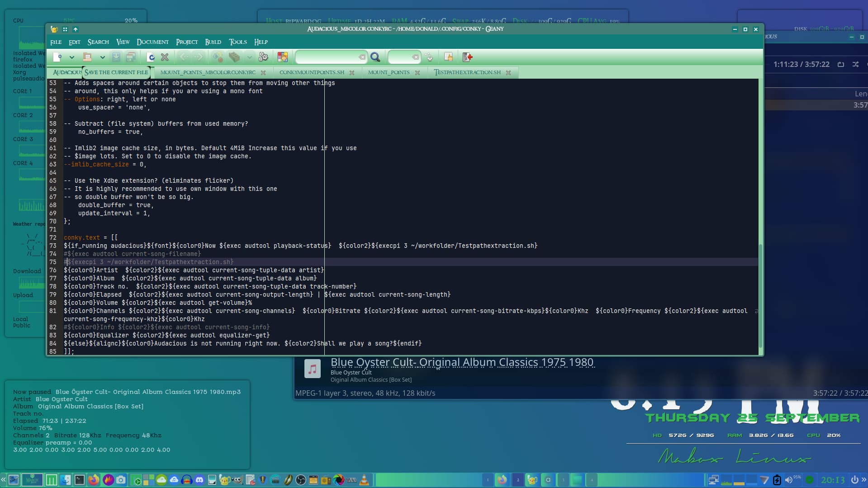The image size is (868, 488).
Task: Expand the taskbar's left double-chevron
Action: click(3, 480)
